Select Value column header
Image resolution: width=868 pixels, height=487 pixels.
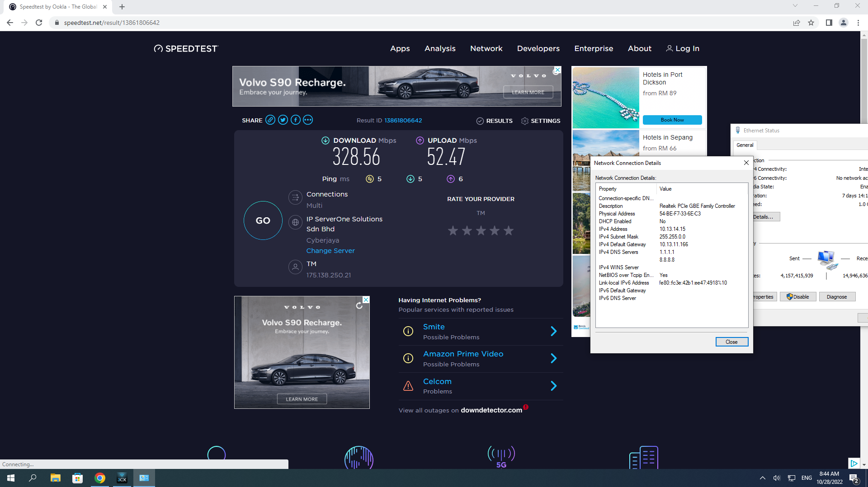point(702,189)
